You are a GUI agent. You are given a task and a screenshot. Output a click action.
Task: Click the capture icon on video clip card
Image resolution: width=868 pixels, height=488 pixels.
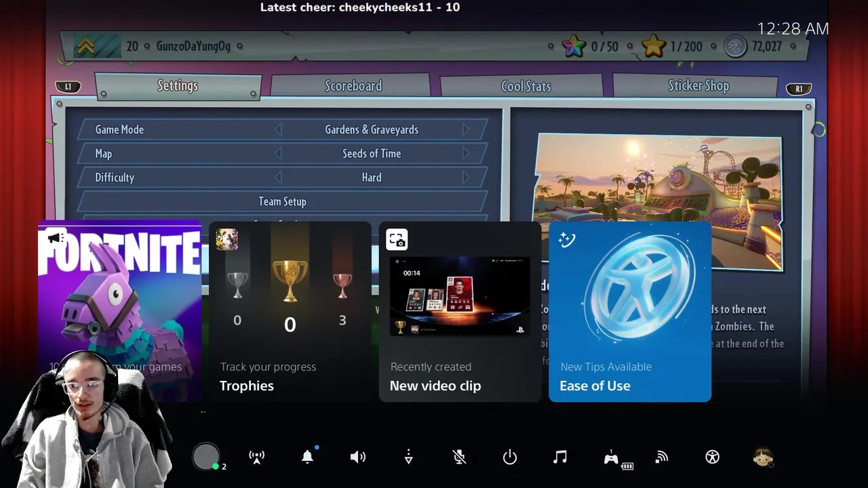point(397,239)
